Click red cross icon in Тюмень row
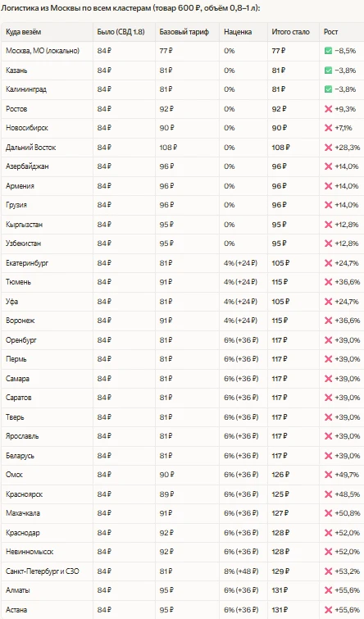 point(328,282)
